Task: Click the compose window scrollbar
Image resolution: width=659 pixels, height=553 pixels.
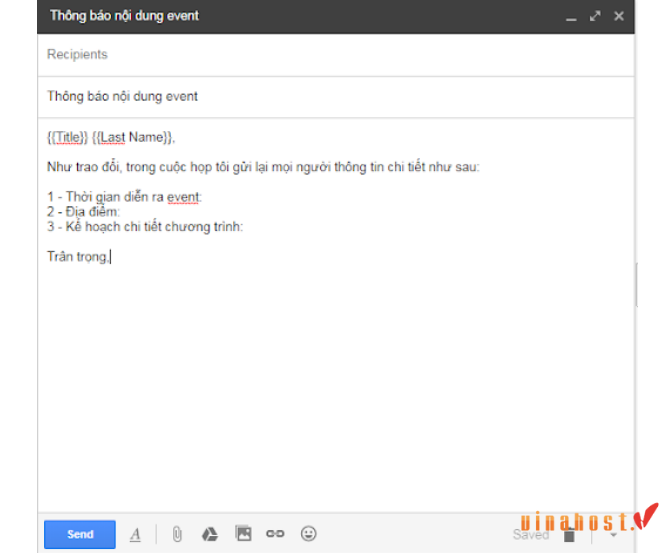Action: coord(637,285)
